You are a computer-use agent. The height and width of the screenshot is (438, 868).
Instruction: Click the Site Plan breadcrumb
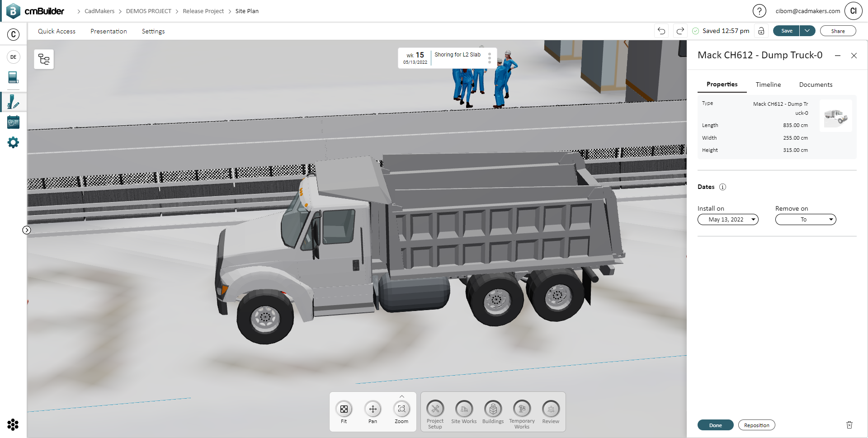pos(247,11)
